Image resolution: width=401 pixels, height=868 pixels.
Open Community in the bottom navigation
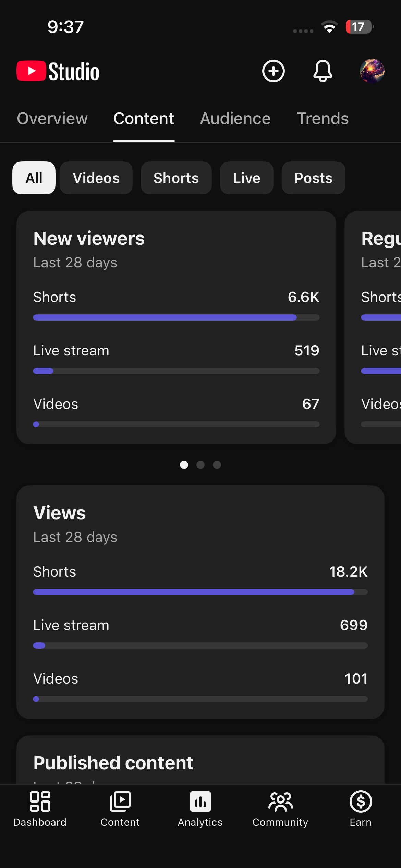click(x=280, y=809)
